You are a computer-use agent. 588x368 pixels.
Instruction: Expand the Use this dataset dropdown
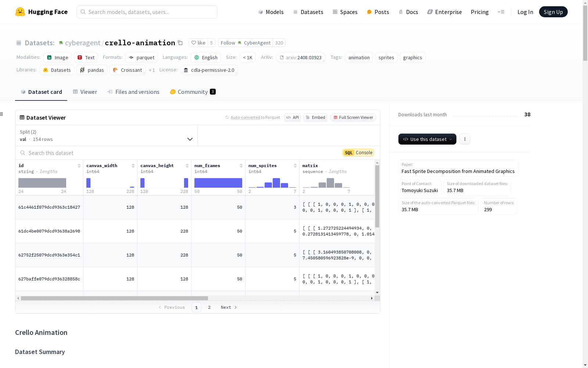point(427,139)
